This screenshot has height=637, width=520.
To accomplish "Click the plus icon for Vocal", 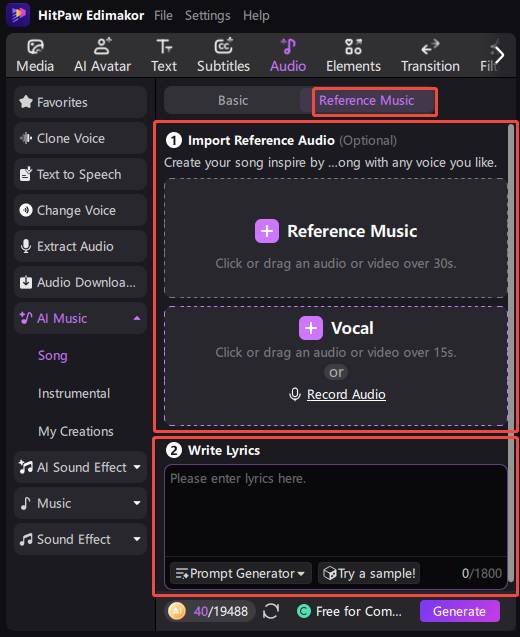I will coord(311,328).
